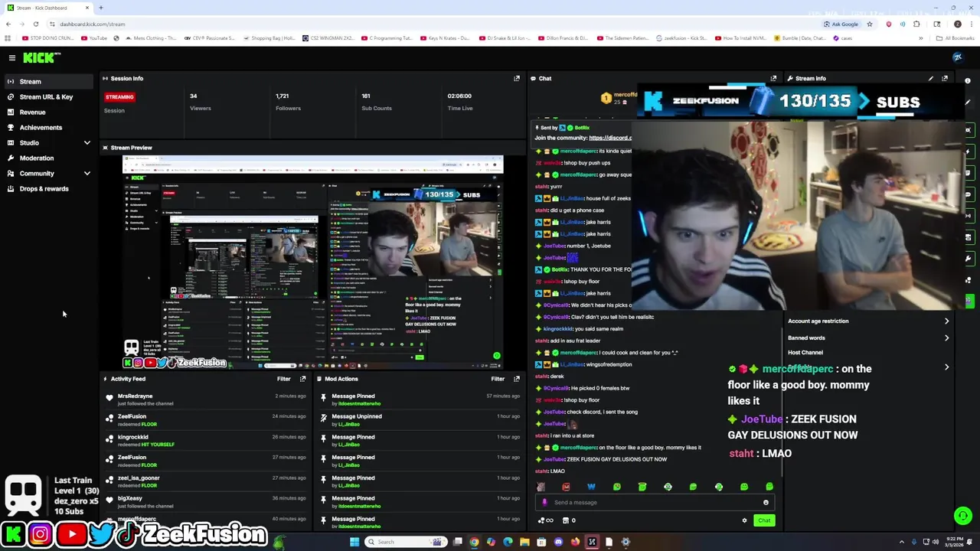Click redeem icon beside kingrockkid entry
This screenshot has width=980, height=551.
tap(109, 439)
